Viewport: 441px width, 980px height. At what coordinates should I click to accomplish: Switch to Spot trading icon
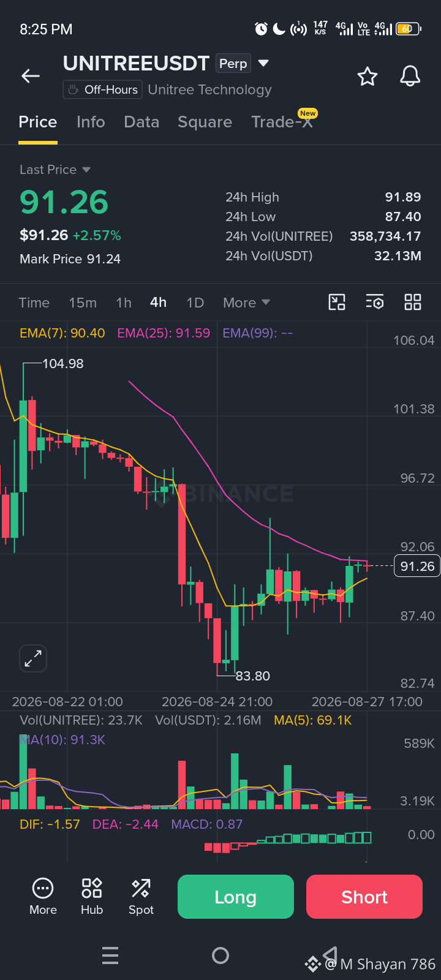click(141, 897)
